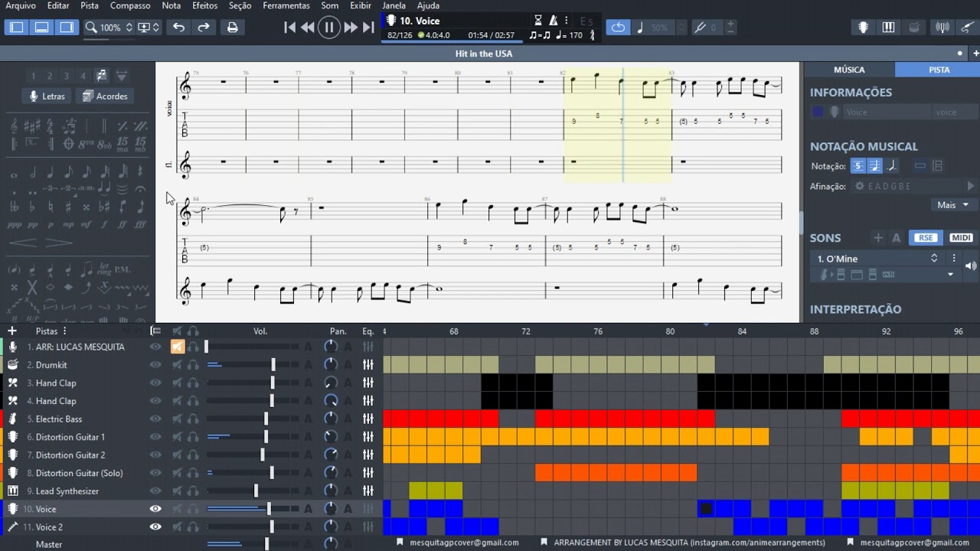This screenshot has width=980, height=551.
Task: Open the Drumkit equalizer
Action: (368, 365)
